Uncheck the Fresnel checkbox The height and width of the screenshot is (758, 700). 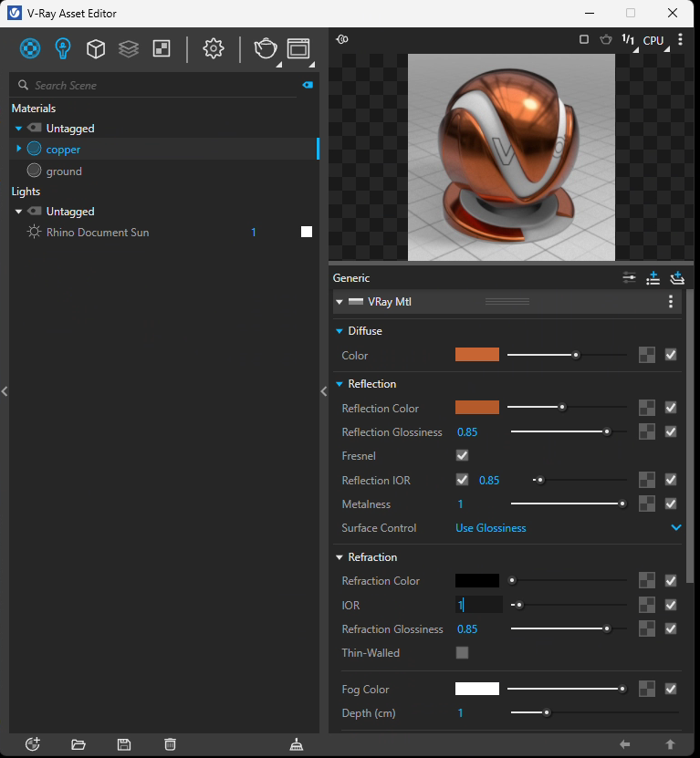click(462, 455)
